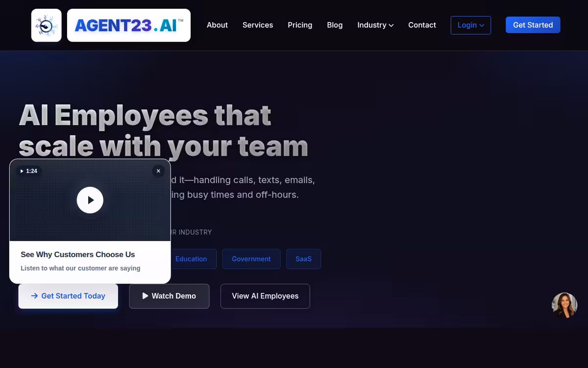
Task: Click 'See Why Customers Choose Us' title
Action: tap(78, 255)
